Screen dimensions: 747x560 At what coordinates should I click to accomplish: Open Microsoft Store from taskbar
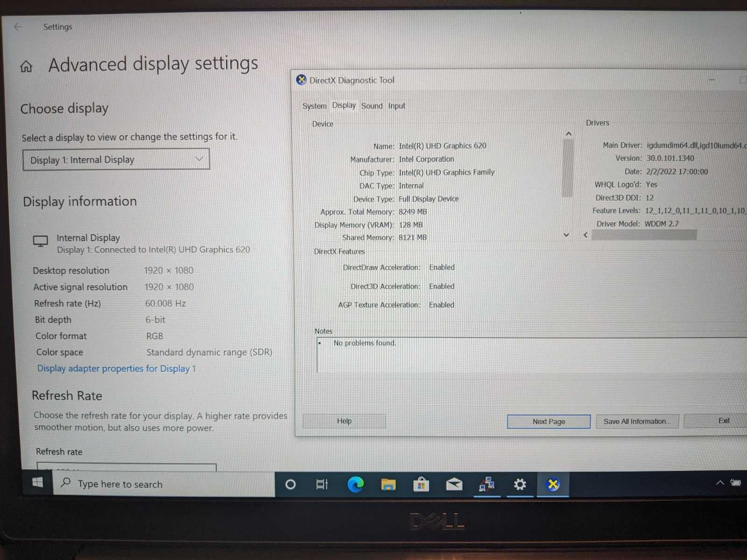coord(421,484)
